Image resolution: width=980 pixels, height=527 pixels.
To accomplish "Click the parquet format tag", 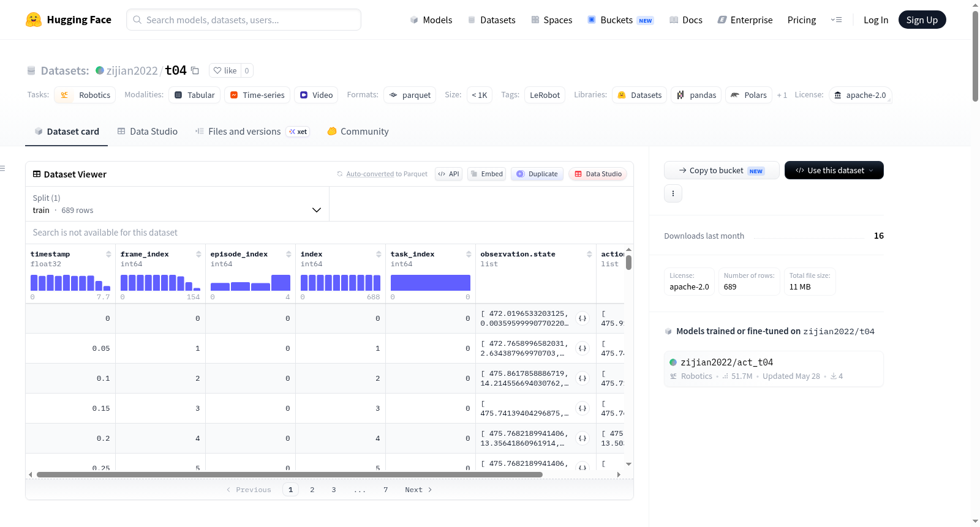I will tap(410, 95).
